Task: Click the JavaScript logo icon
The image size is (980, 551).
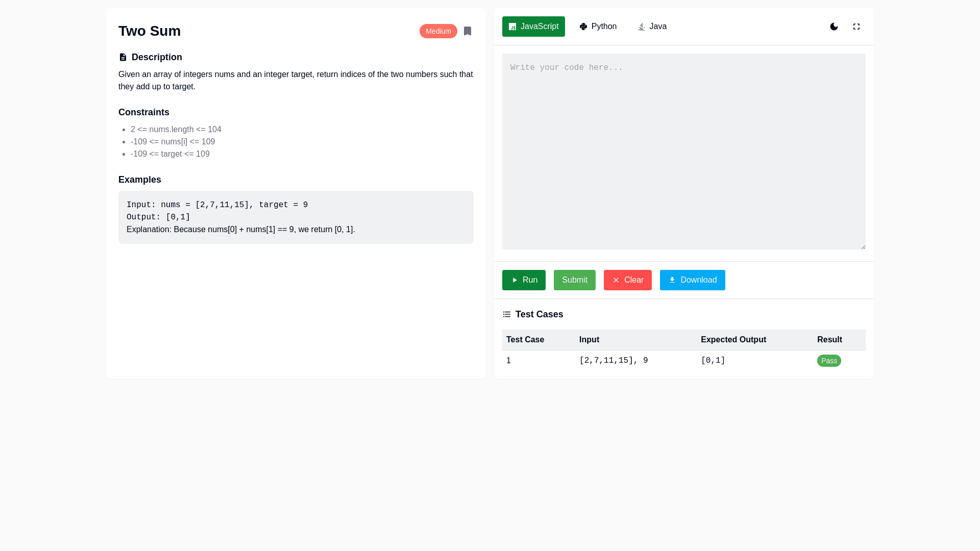Action: (x=512, y=27)
